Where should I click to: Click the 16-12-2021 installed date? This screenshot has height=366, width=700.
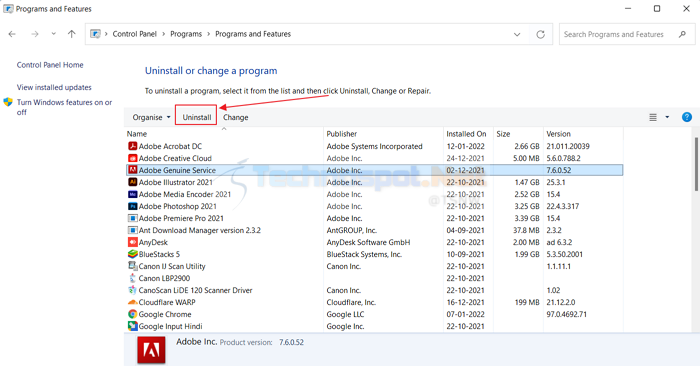465,302
